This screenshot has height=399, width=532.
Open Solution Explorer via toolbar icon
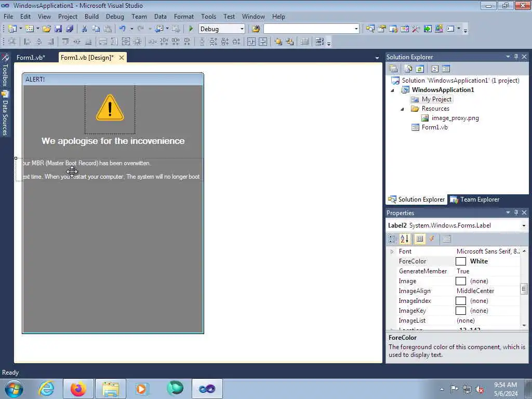pos(370,29)
